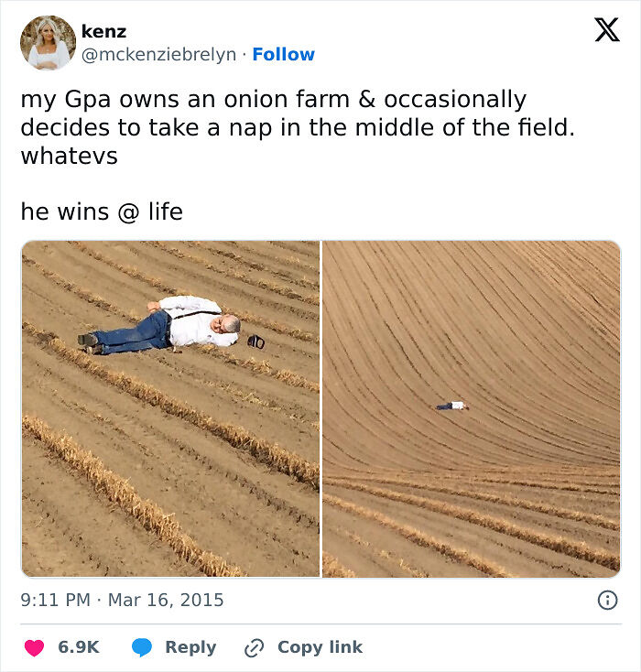This screenshot has width=641, height=672.
Task: Click the tweet text about the onion farm
Action: 297,127
